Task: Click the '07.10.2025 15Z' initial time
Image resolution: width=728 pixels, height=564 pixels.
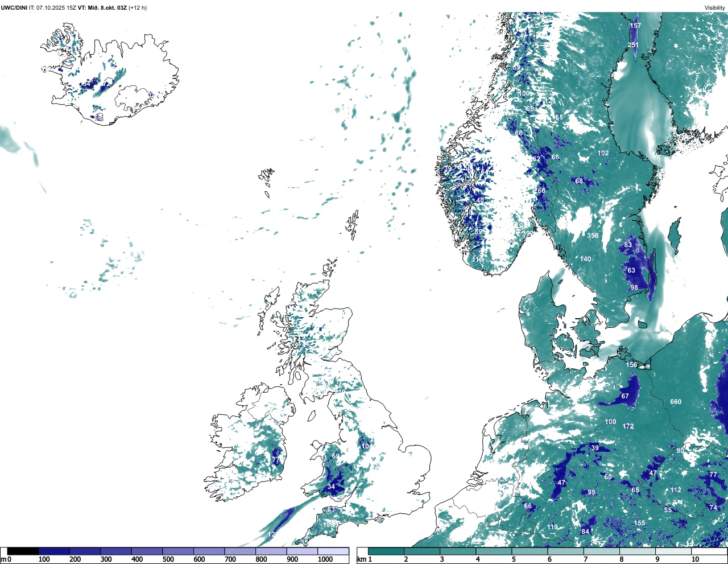Action: 57,8
